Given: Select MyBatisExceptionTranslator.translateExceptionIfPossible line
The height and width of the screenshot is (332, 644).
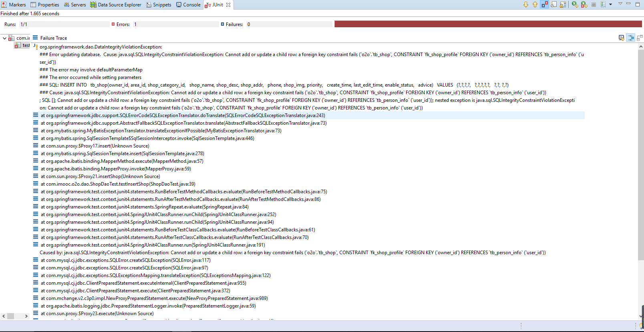Looking at the screenshot, I should pyautogui.click(x=161, y=131).
